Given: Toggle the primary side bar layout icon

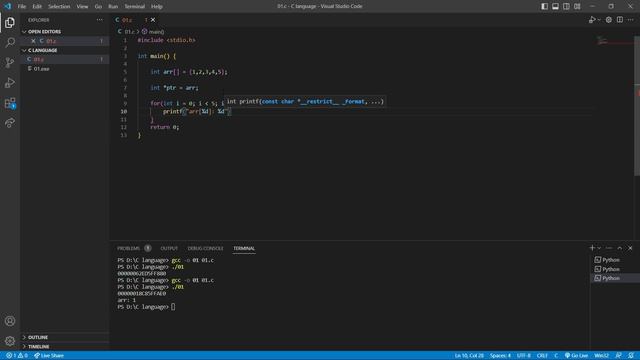Looking at the screenshot, I should [544, 6].
